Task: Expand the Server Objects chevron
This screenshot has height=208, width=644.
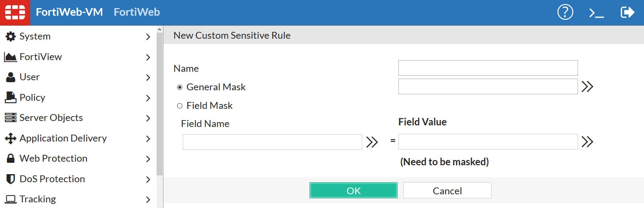Action: (148, 118)
